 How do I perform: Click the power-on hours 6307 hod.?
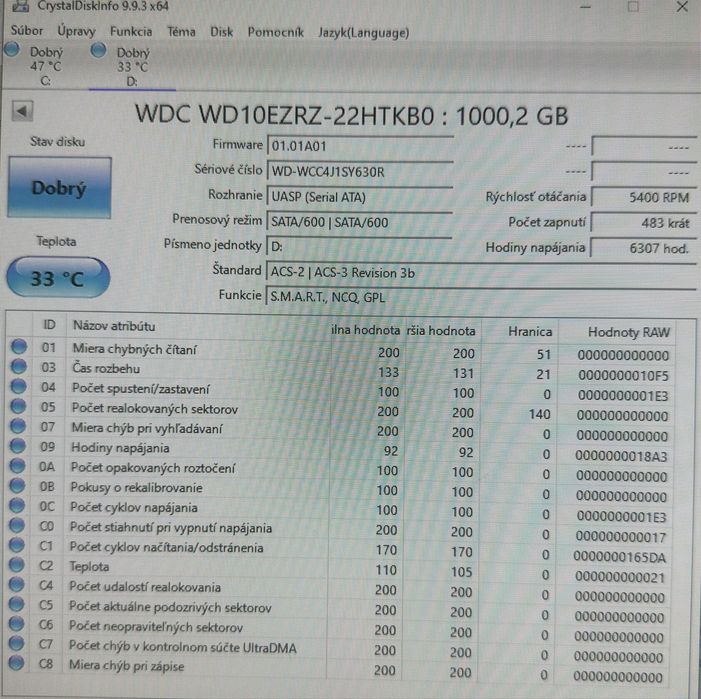pyautogui.click(x=644, y=248)
